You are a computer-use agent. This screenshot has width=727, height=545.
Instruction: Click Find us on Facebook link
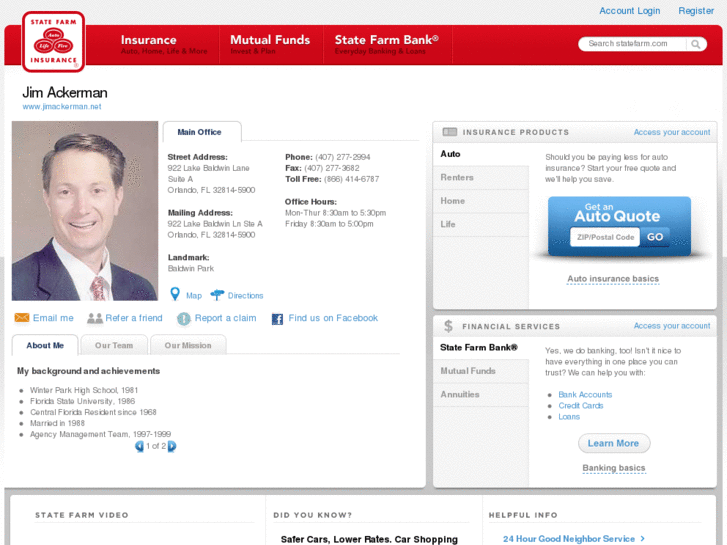[x=333, y=318]
